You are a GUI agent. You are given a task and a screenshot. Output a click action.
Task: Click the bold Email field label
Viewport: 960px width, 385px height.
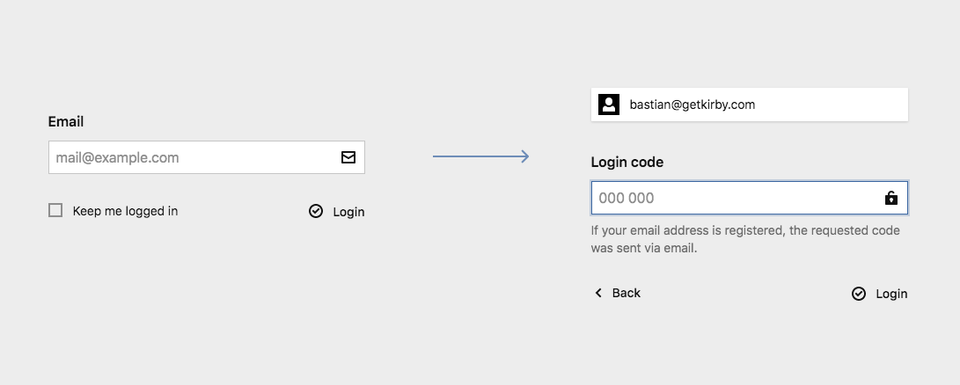pos(66,122)
